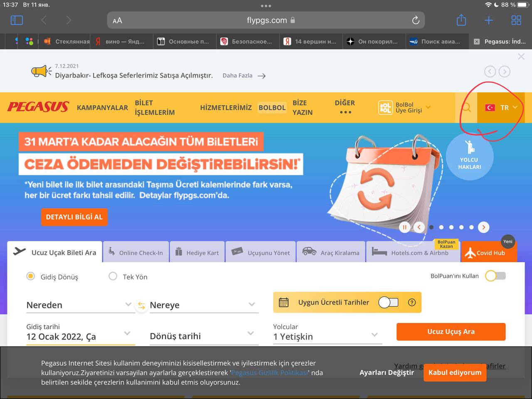Switch to the вино — Янд... tab
532x399 pixels.
point(121,42)
